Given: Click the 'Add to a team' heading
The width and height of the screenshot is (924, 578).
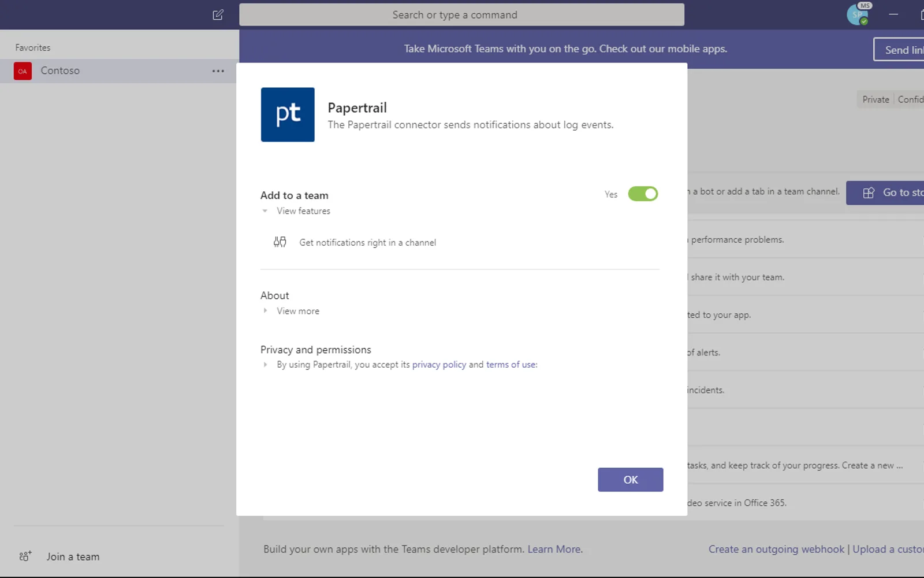Looking at the screenshot, I should click(295, 195).
